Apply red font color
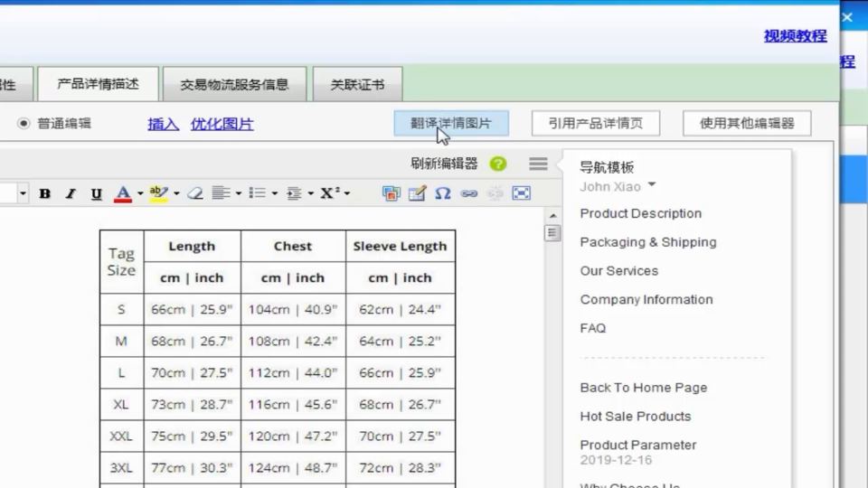This screenshot has width=868, height=488. 123,193
